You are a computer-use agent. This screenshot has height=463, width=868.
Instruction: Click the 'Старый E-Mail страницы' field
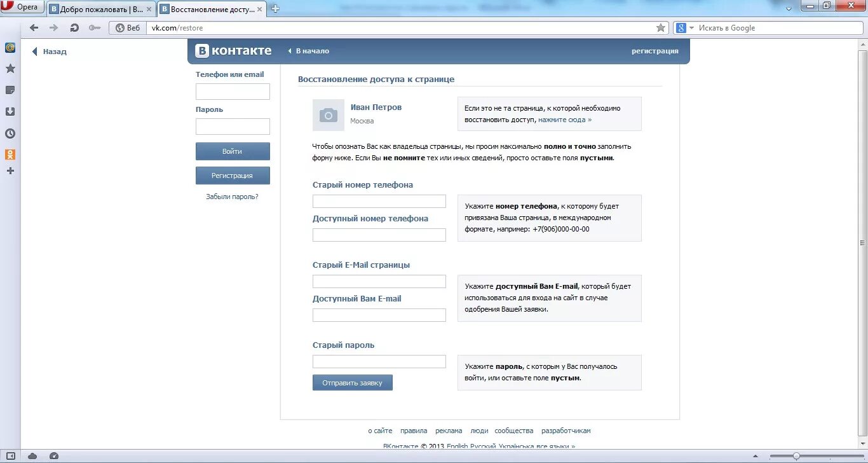click(x=379, y=282)
